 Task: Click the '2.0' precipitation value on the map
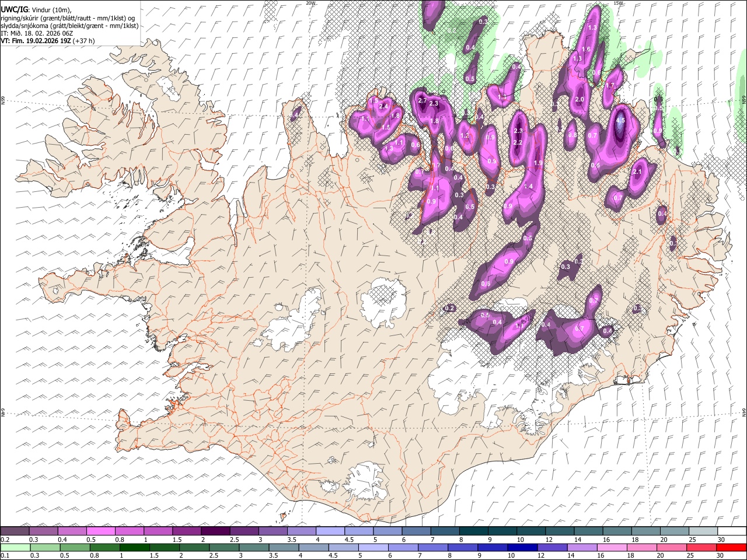580,100
